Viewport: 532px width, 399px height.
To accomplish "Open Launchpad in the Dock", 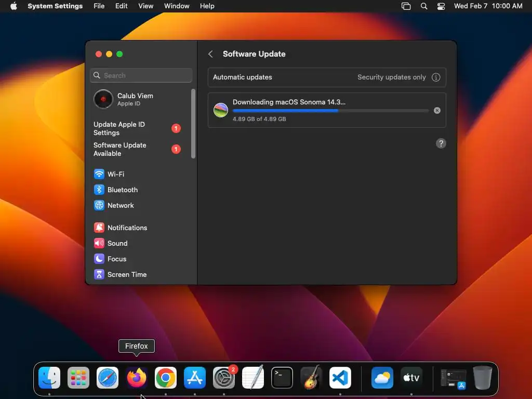I will pyautogui.click(x=78, y=378).
